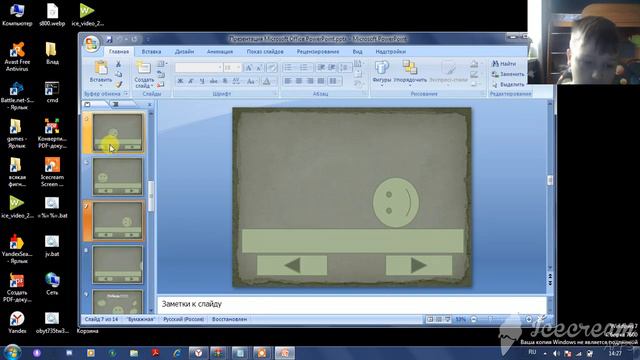Toggle bold Ж formatting
This screenshot has height=360, width=640.
180,81
